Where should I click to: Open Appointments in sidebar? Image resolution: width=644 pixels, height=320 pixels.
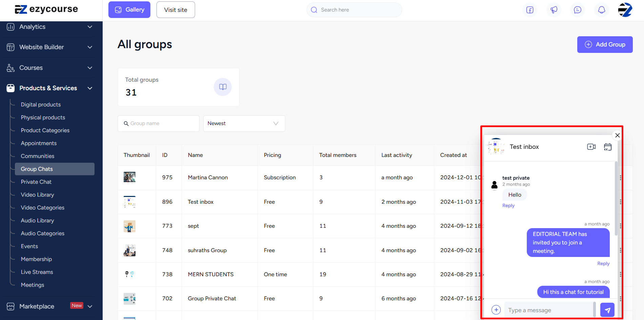tap(39, 143)
